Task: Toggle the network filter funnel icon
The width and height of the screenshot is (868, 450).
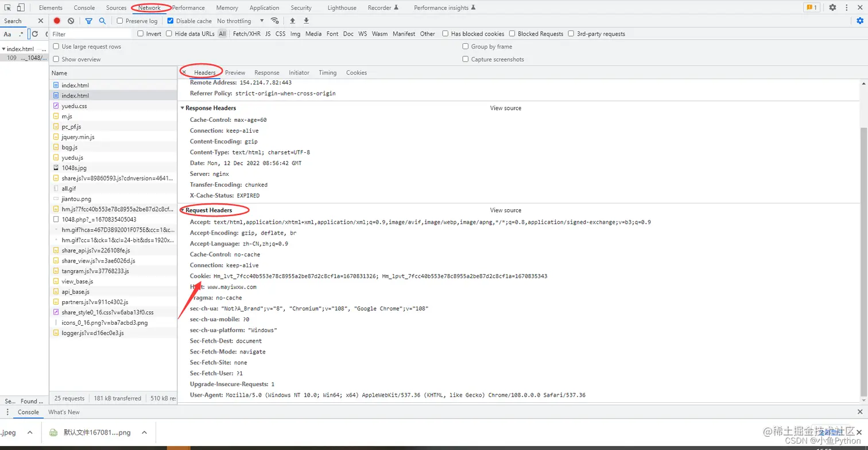Action: [89, 21]
